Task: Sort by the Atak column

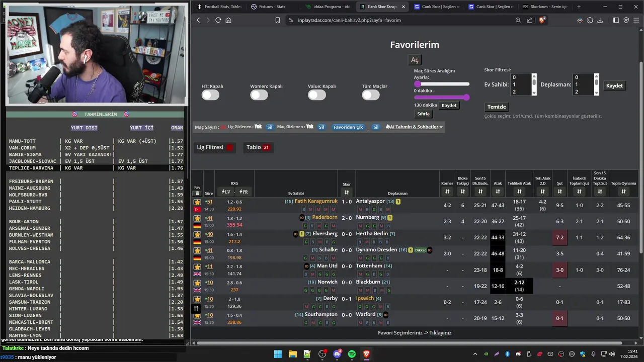Action: click(498, 192)
